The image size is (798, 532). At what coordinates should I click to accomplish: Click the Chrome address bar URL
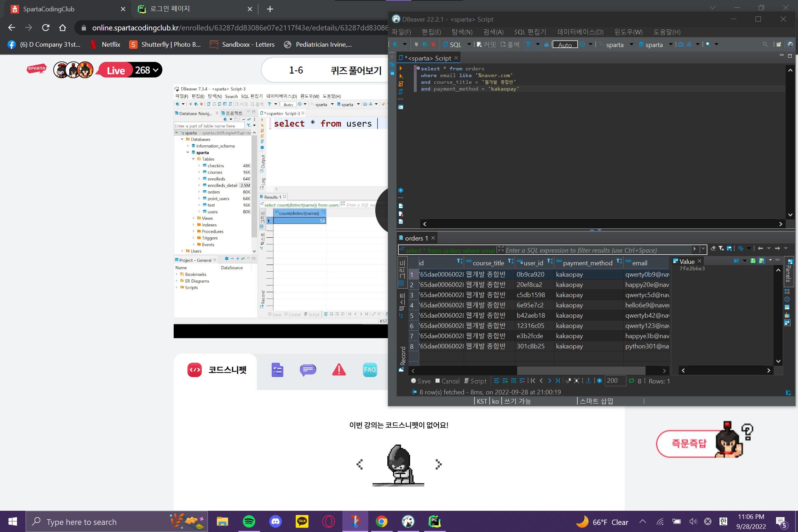239,28
